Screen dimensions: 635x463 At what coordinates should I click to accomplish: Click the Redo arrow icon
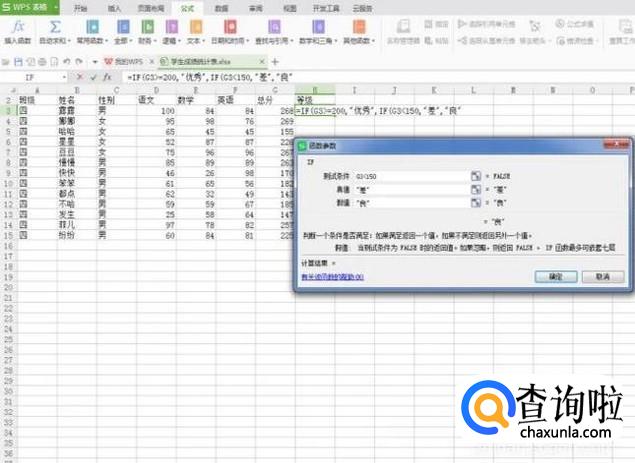tap(79, 62)
